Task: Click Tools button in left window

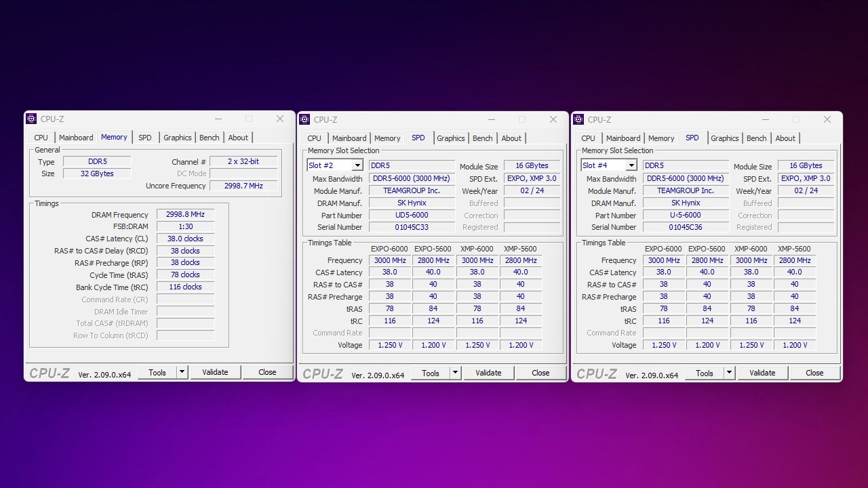Action: 157,372
